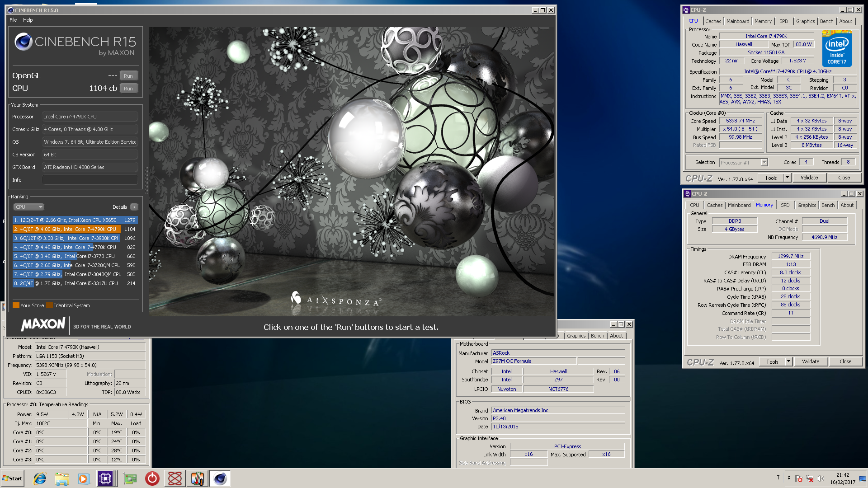Open Graphics tab in Mainboard CPU-Z window
This screenshot has height=488, width=868.
pyautogui.click(x=576, y=336)
